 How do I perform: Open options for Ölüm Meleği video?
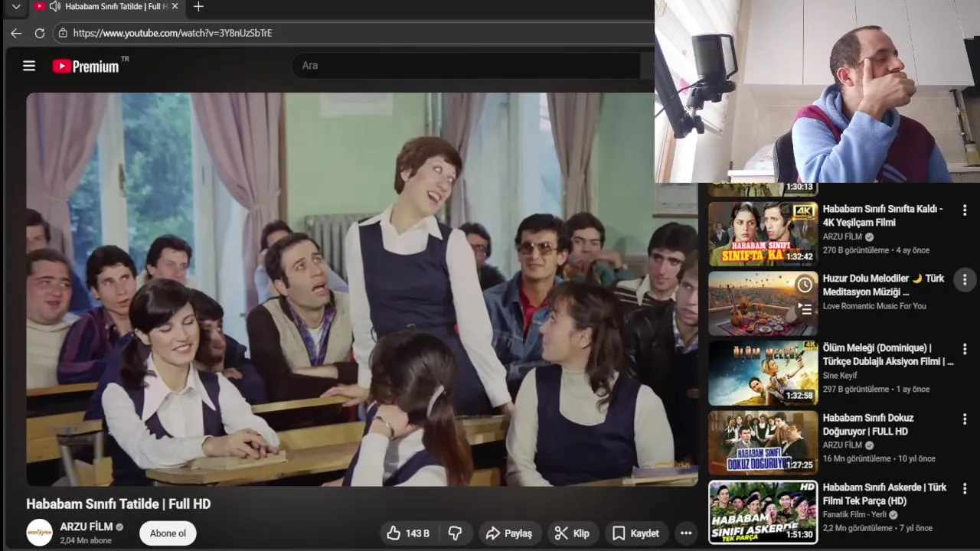965,350
